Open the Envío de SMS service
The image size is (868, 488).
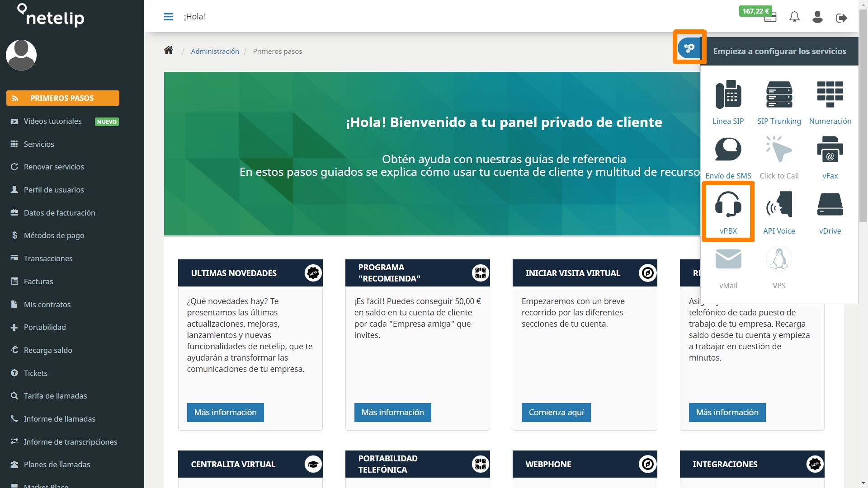pos(728,158)
